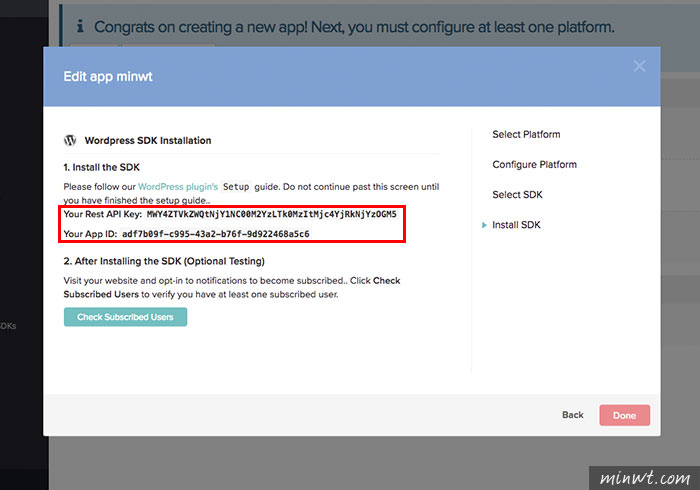Screen dimensions: 700x490
Task: Click the WordPress logo icon
Action: [70, 140]
